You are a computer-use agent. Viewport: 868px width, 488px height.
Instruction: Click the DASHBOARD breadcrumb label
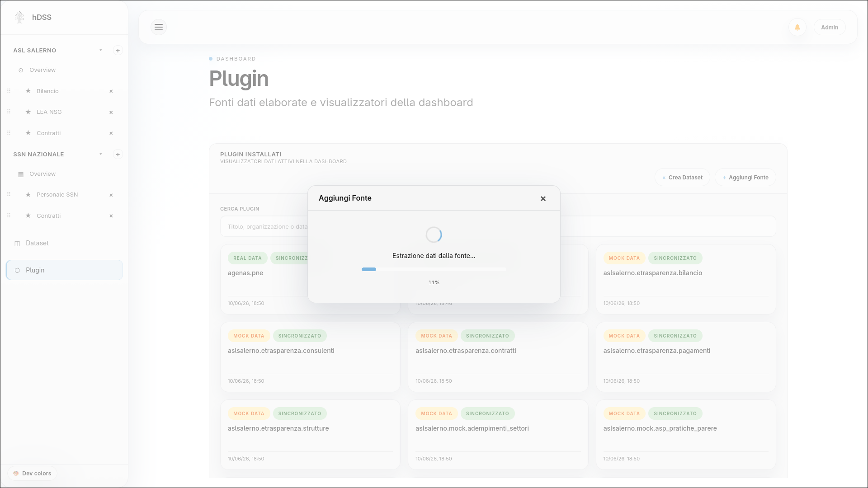[x=236, y=59]
